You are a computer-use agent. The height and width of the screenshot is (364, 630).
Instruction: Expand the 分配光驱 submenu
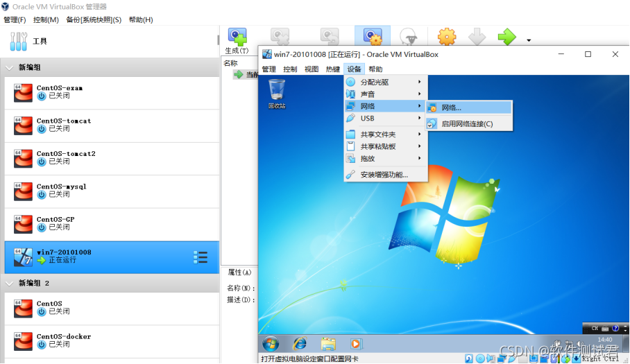click(386, 82)
